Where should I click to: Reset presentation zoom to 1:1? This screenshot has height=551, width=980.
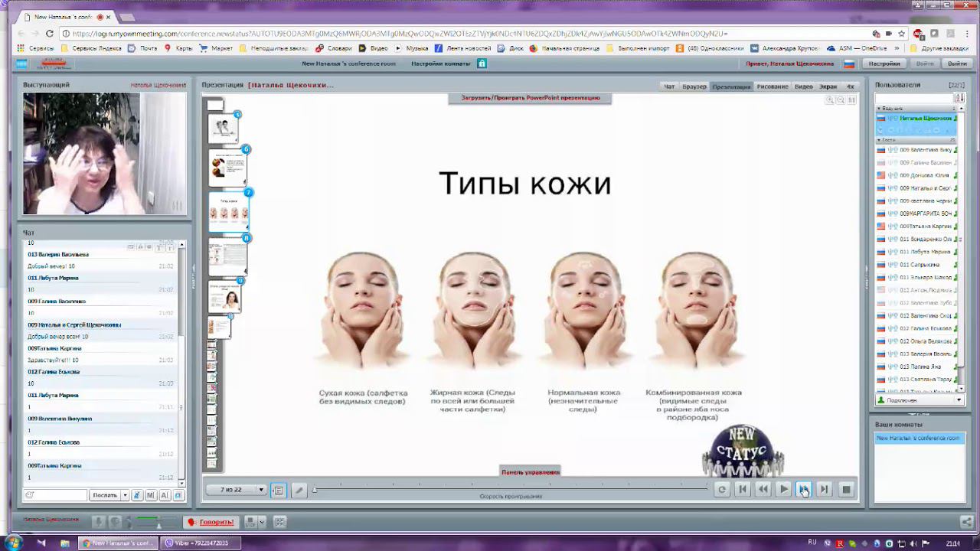click(x=851, y=100)
